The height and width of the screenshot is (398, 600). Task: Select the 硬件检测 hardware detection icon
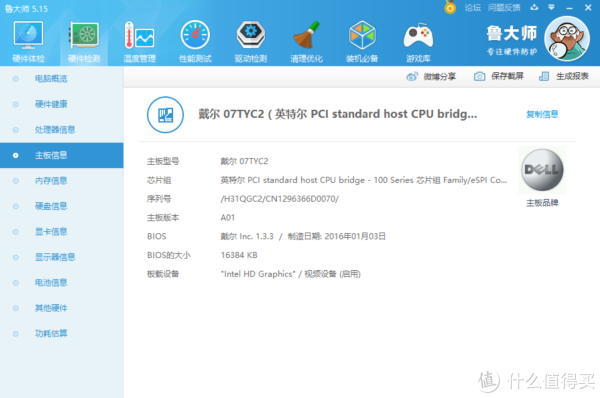pos(84,41)
